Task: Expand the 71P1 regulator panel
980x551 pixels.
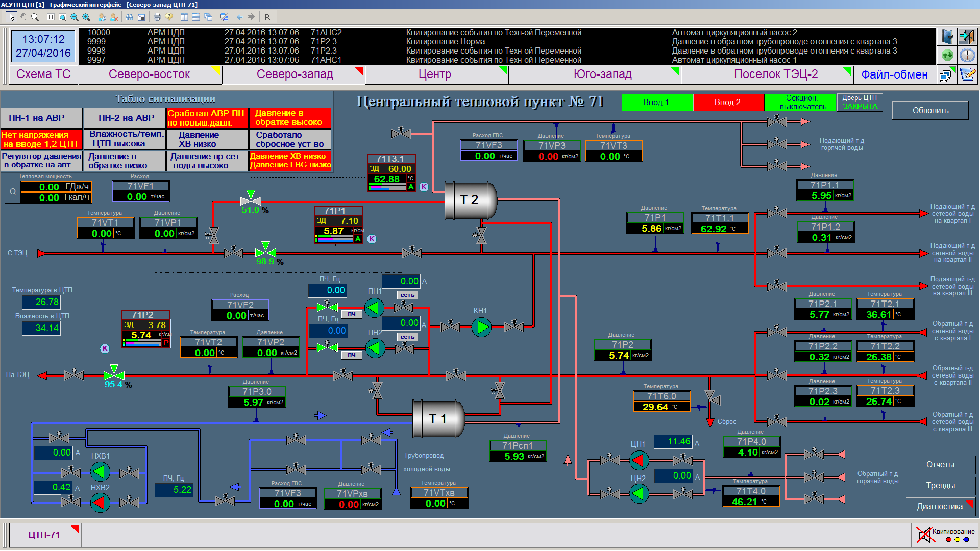Action: tap(338, 225)
